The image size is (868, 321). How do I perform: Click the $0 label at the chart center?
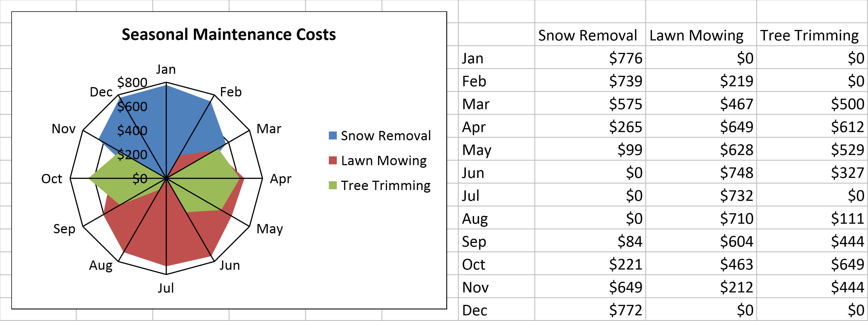pyautogui.click(x=140, y=178)
